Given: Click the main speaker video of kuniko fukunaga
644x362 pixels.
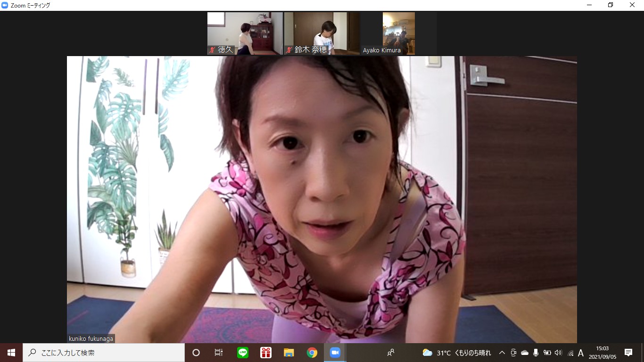Looking at the screenshot, I should 322,199.
